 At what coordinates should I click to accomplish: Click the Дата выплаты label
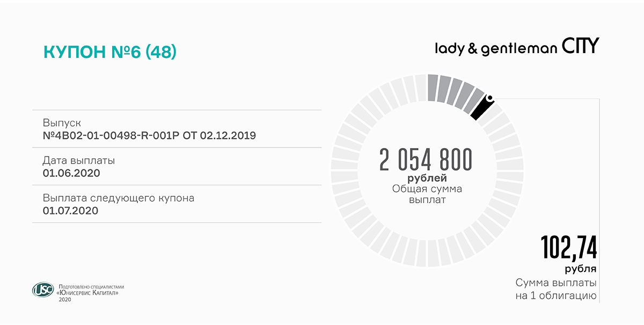click(79, 161)
